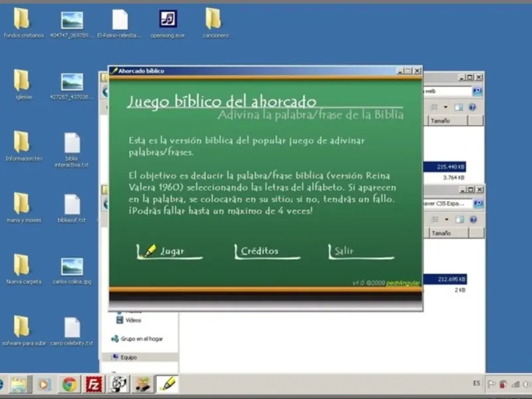Viewport: 532px width, 399px height.
Task: Follow the pedrAngular author link
Action: pos(403,283)
